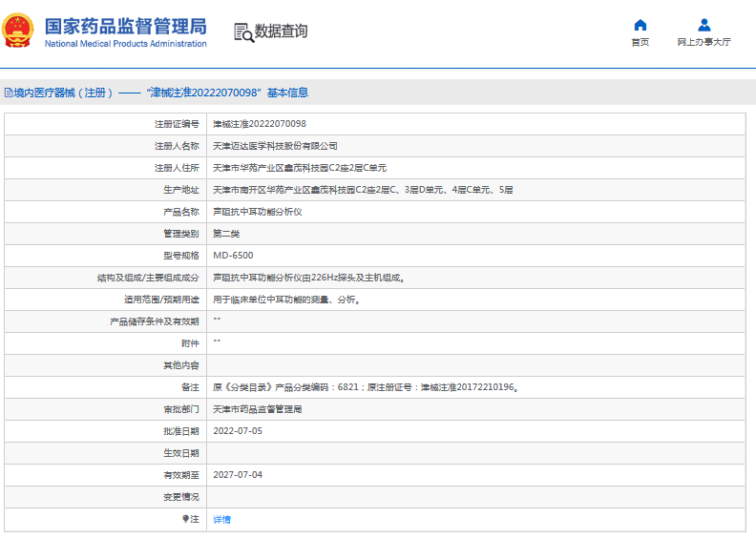Screen dimensions: 756x538
Task: Click the 型号规格 row label
Action: (x=180, y=256)
